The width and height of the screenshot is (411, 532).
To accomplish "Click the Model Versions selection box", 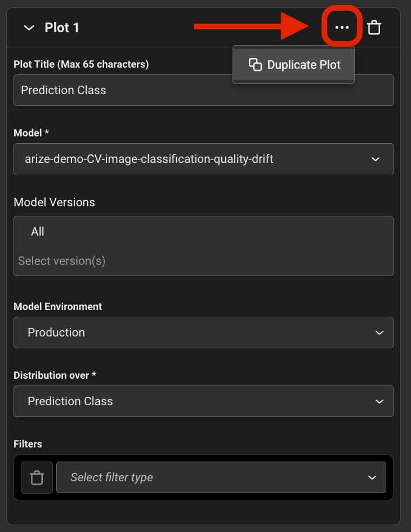I will pos(203,246).
